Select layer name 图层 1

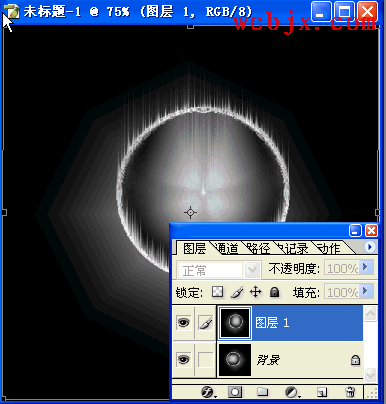coord(272,323)
